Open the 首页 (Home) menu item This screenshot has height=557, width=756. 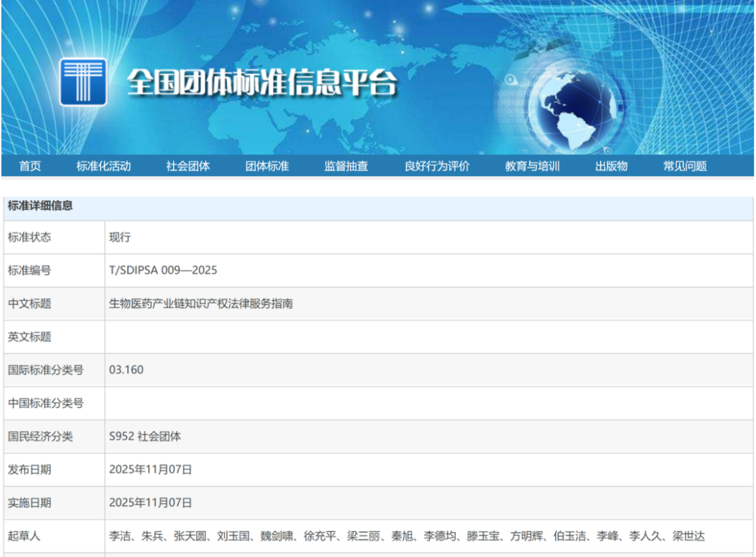[x=29, y=166]
